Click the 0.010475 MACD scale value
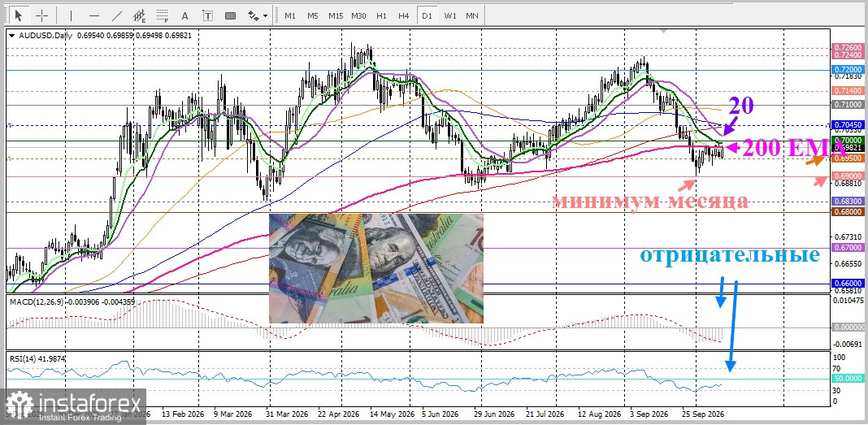Image resolution: width=868 pixels, height=425 pixels. (848, 301)
